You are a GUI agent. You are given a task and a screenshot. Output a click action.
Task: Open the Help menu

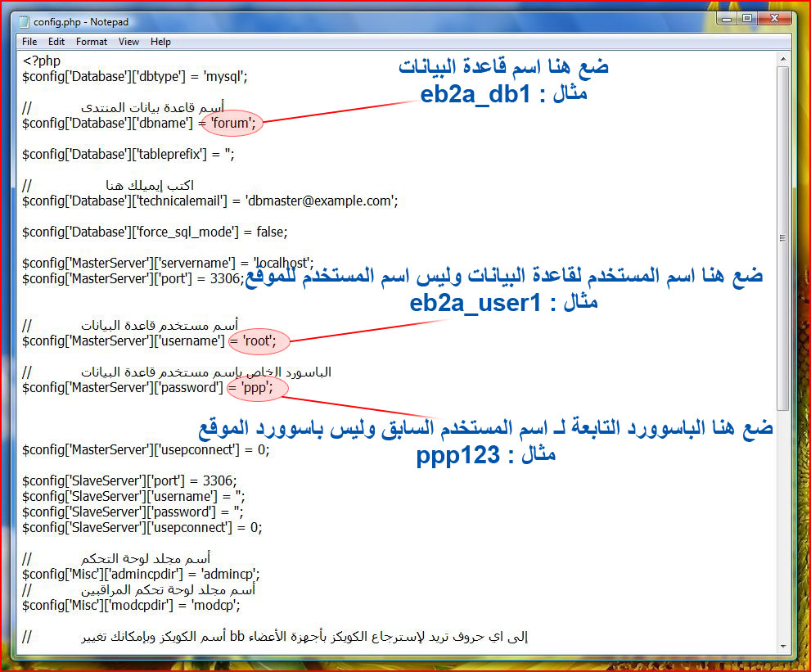[160, 41]
